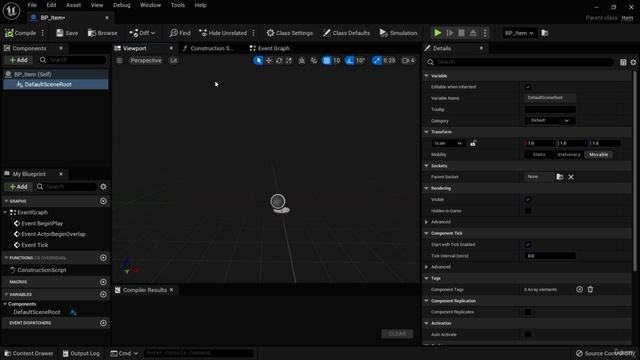Image resolution: width=640 pixels, height=360 pixels.
Task: Open the Category dropdown
Action: pos(549,121)
